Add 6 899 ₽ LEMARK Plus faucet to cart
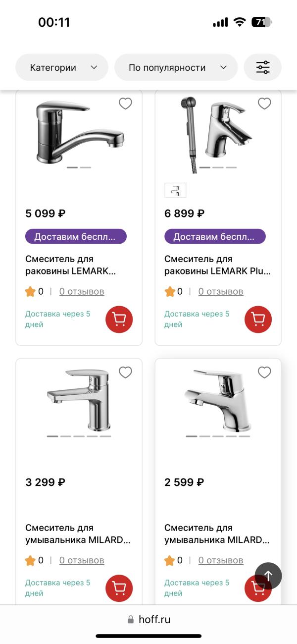 coord(258,320)
